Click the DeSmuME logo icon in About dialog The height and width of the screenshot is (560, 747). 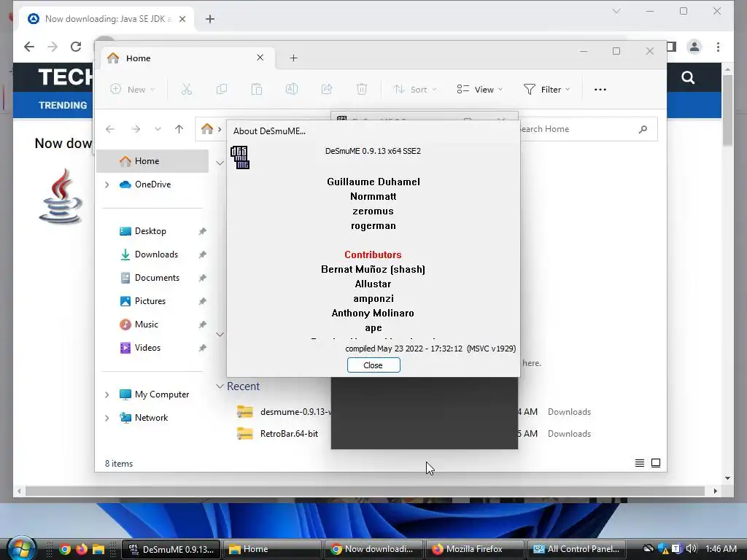pyautogui.click(x=240, y=157)
